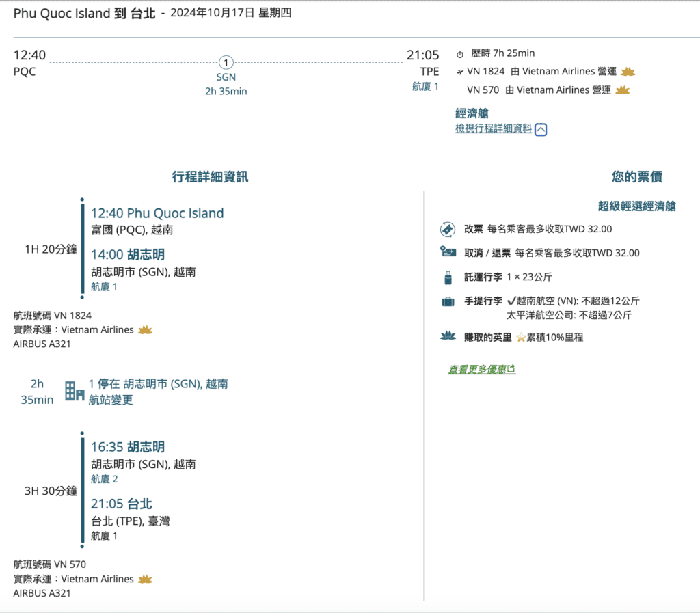Click the terminal building layover icon
The image size is (700, 613).
click(x=74, y=391)
